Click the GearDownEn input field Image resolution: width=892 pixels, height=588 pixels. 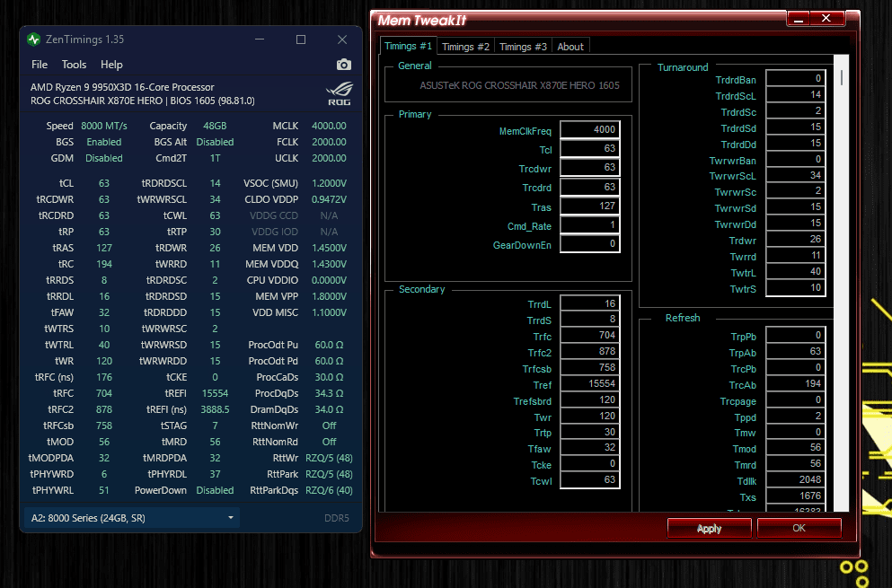tap(590, 244)
